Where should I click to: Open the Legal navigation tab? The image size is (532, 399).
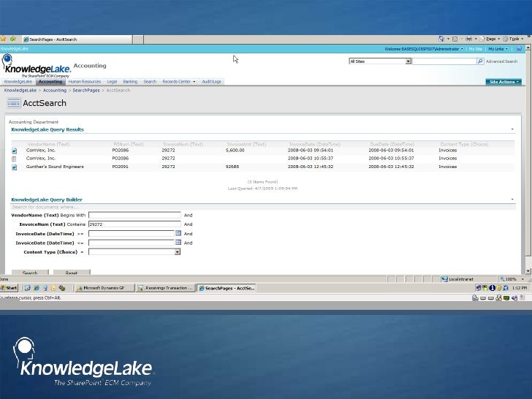(112, 82)
